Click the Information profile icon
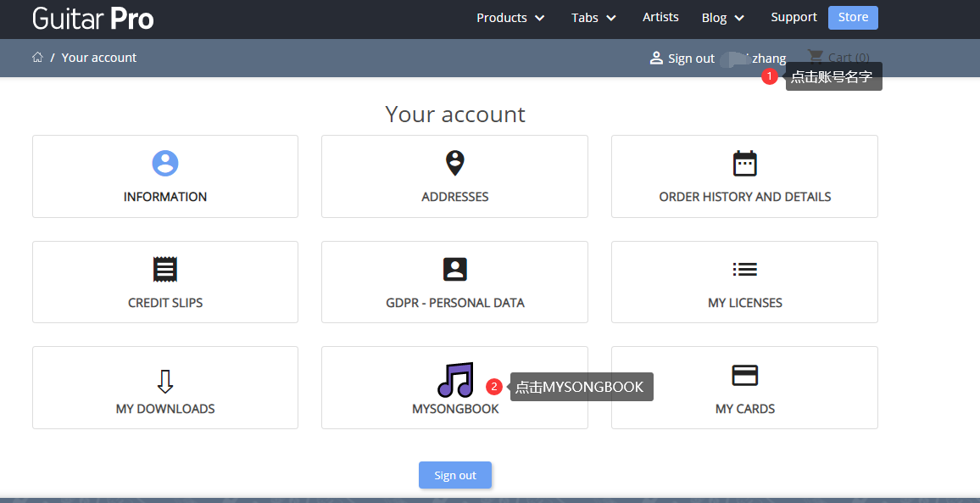Viewport: 980px width, 503px height. click(x=165, y=163)
